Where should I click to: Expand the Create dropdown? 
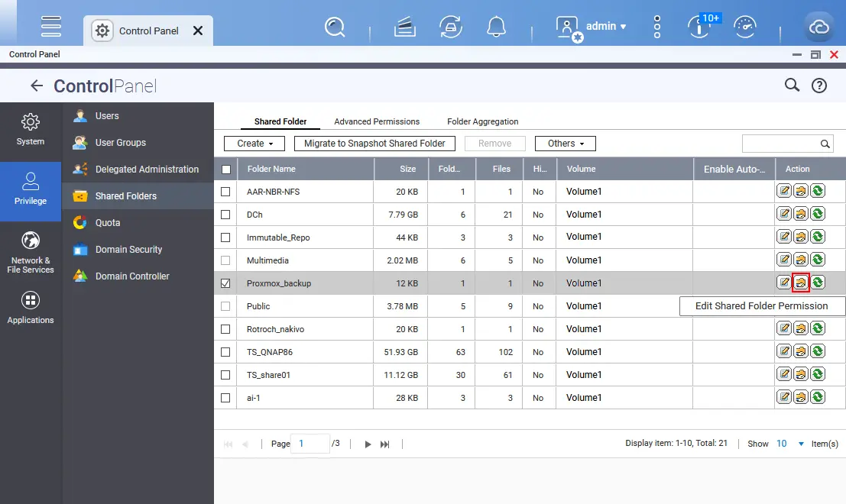[x=254, y=144]
